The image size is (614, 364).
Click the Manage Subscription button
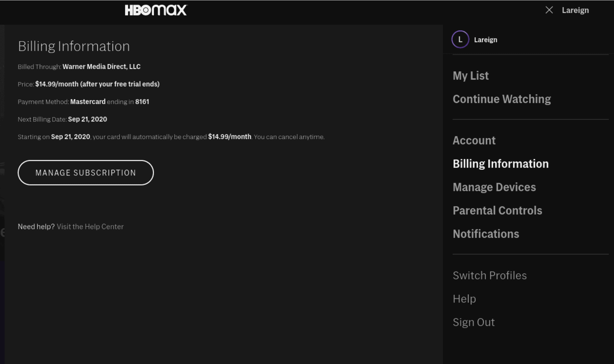click(x=86, y=173)
